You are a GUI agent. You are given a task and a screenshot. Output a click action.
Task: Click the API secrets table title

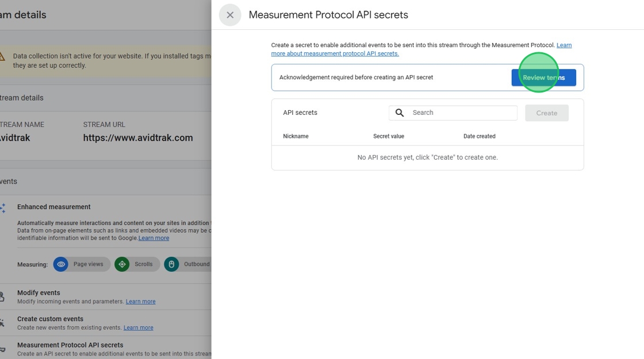coord(300,113)
